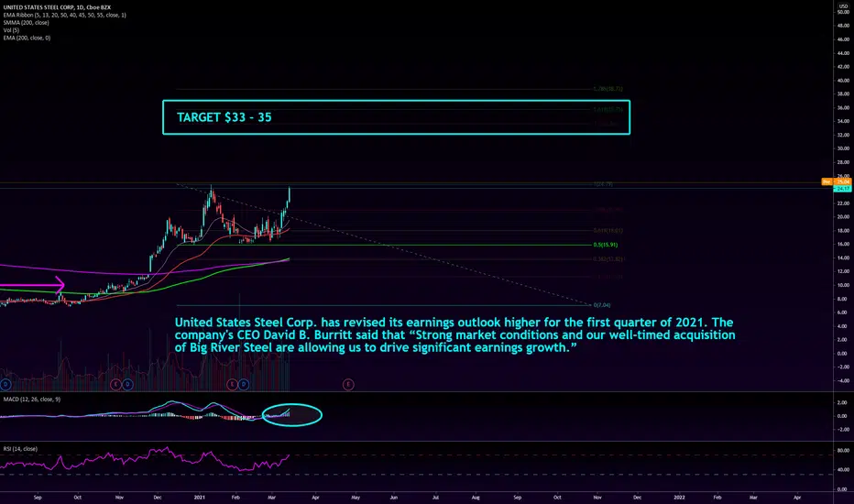This screenshot has height=504, width=854.
Task: Select the TARGET $33 - 35 text annotation
Action: pos(224,117)
